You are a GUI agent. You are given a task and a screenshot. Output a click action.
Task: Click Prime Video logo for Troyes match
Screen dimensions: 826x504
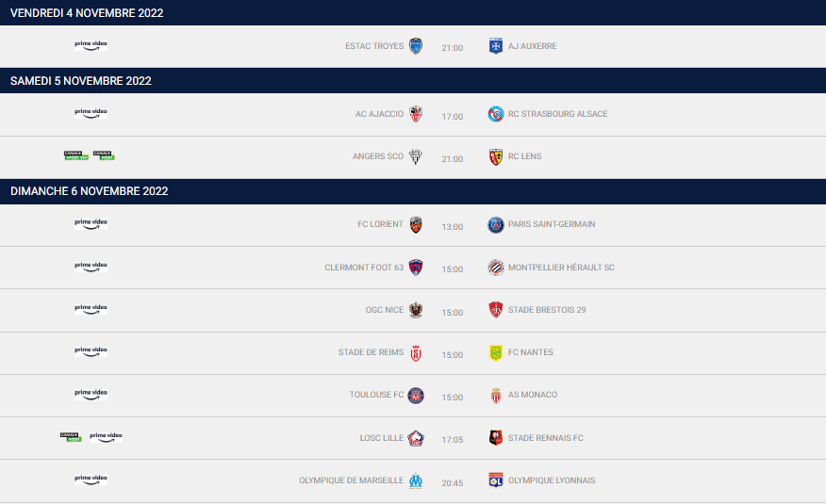pyautogui.click(x=91, y=45)
